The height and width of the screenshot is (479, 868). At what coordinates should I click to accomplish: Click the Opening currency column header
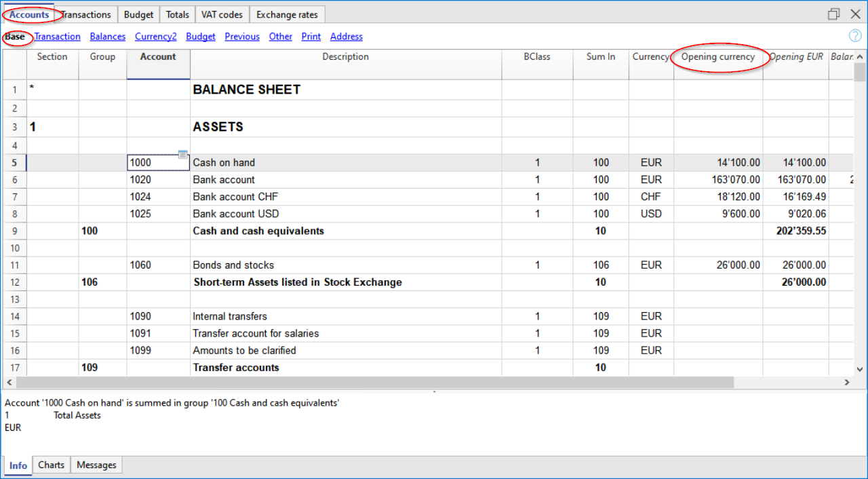pyautogui.click(x=718, y=57)
